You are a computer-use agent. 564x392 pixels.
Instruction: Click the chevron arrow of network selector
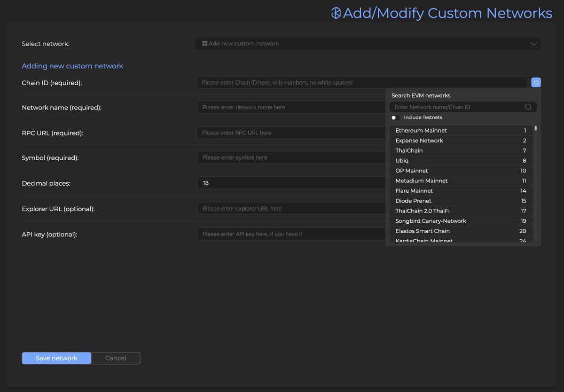click(534, 44)
